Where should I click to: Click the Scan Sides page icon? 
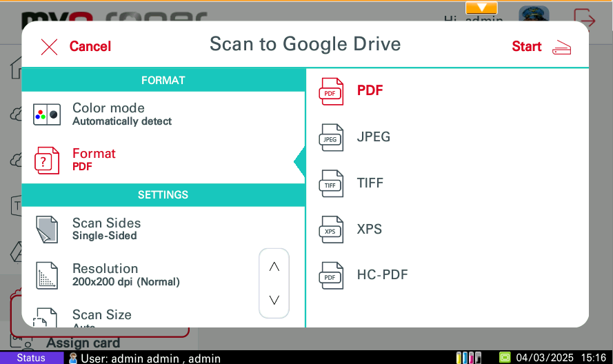(x=47, y=230)
